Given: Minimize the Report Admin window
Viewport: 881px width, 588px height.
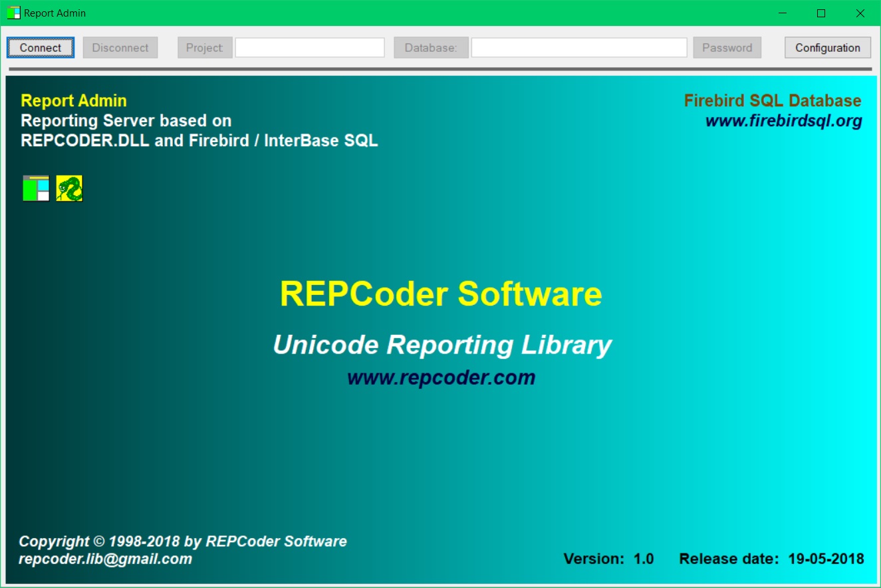Looking at the screenshot, I should point(784,13).
